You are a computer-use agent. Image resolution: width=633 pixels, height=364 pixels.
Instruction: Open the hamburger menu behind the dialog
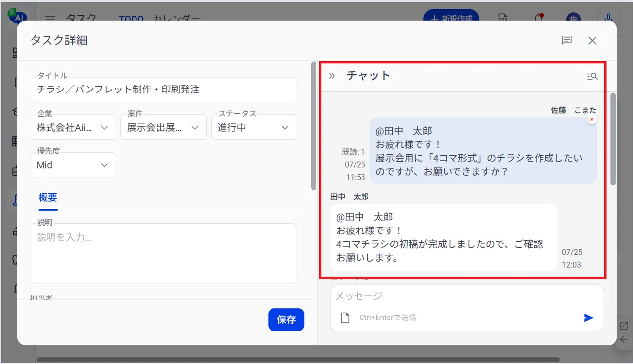pos(50,18)
